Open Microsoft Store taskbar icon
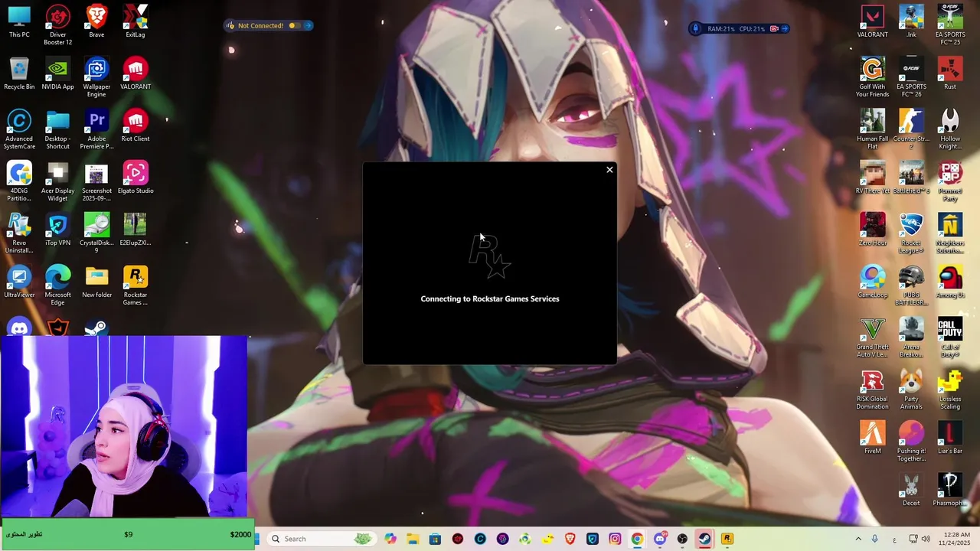 click(x=435, y=539)
